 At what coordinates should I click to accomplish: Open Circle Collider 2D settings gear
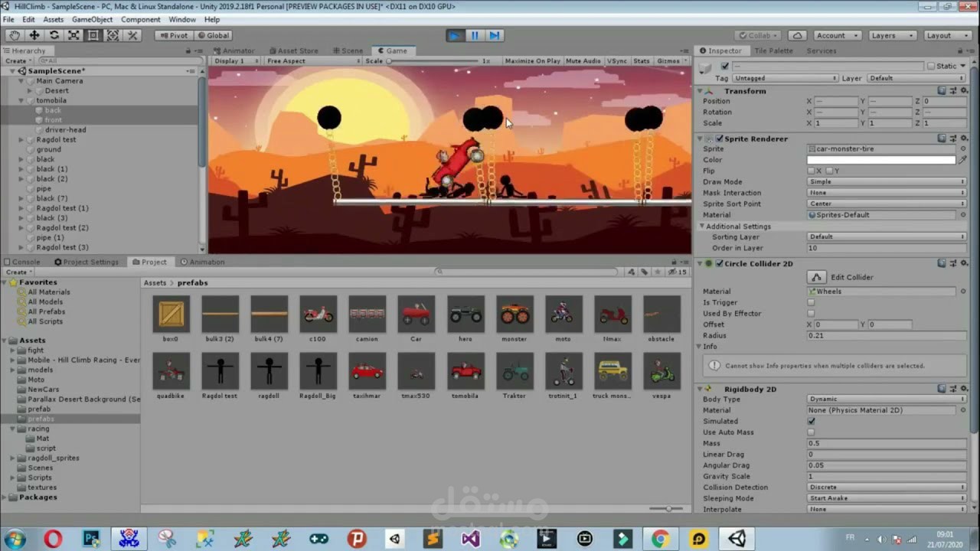(963, 263)
